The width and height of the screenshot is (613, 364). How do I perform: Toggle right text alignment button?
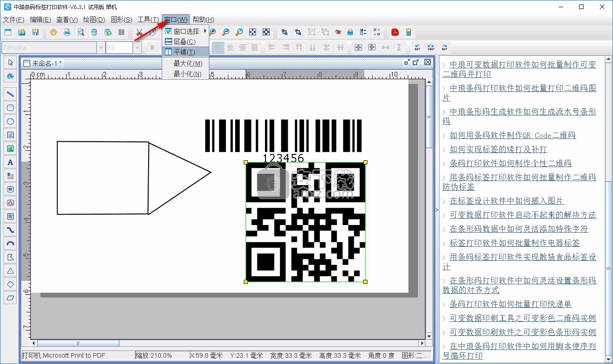coord(242,48)
